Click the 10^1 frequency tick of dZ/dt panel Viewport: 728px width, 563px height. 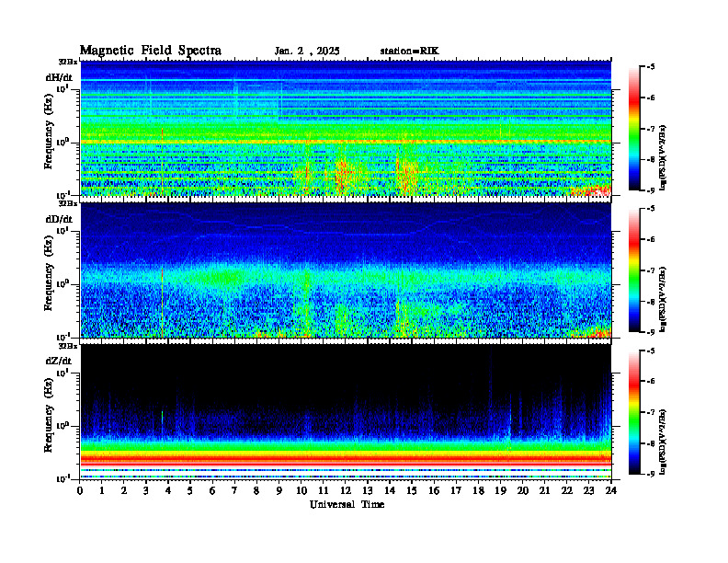click(63, 373)
